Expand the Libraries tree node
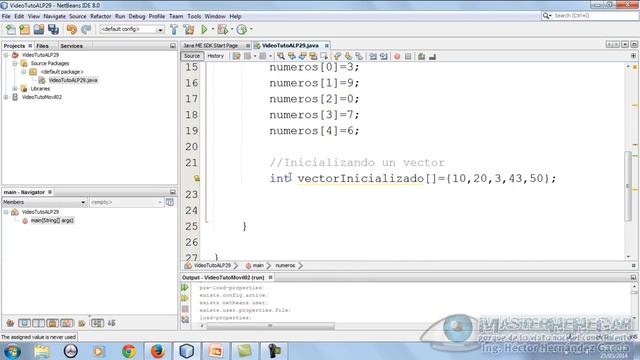Screen dimensions: 640x360 click(15, 89)
